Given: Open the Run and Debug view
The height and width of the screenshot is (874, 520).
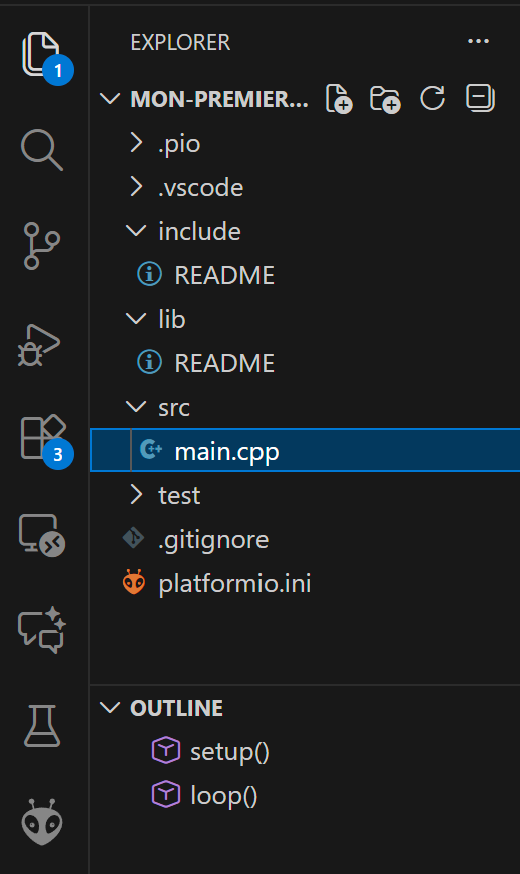Looking at the screenshot, I should (x=39, y=345).
